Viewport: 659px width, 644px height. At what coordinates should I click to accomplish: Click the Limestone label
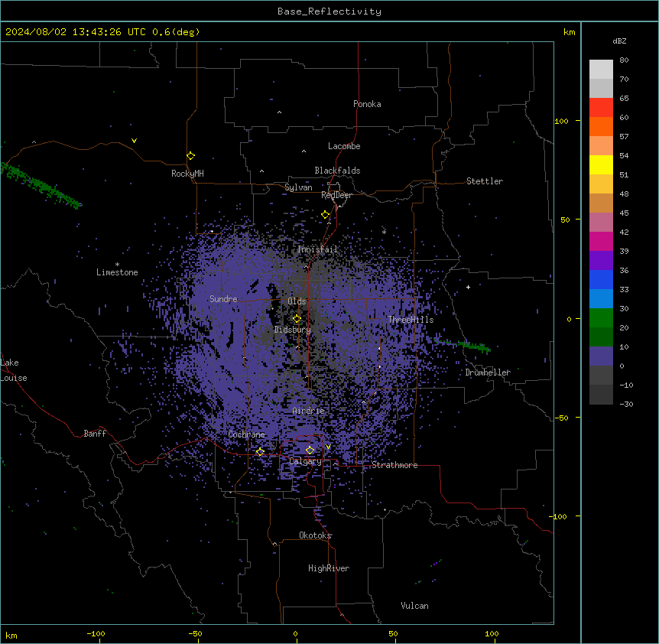pos(117,272)
